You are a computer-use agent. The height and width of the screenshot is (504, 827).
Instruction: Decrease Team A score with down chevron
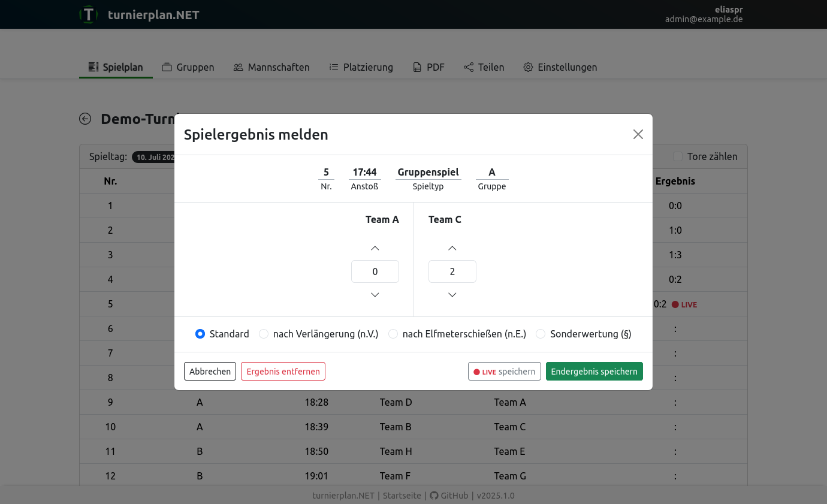pyautogui.click(x=375, y=295)
